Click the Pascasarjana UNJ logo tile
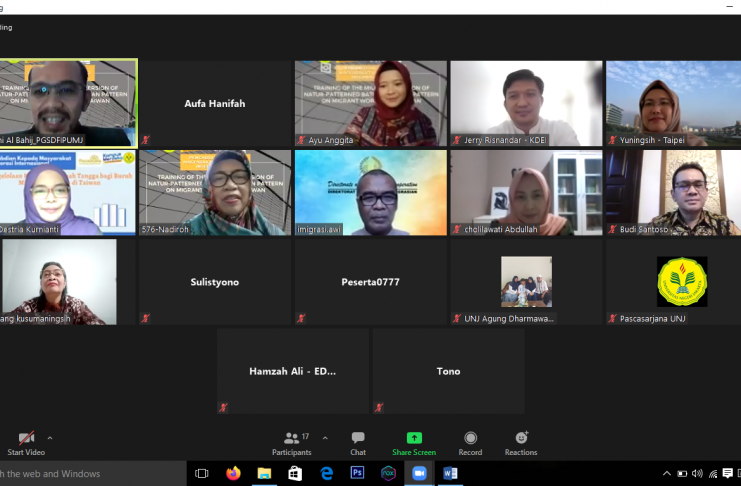This screenshot has width=741, height=486. [x=682, y=282]
